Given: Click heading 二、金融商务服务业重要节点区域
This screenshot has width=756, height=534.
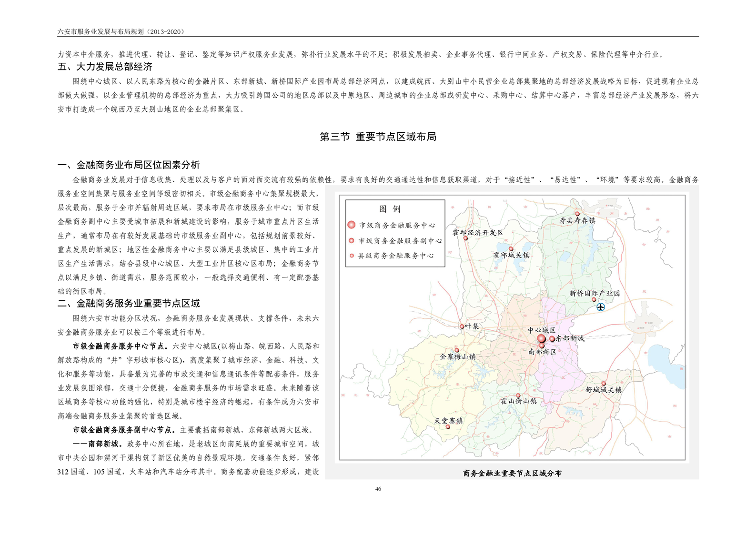Looking at the screenshot, I should pos(129,303).
